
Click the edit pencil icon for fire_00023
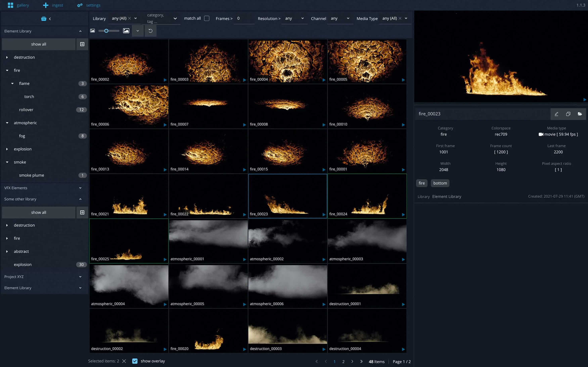click(x=556, y=114)
